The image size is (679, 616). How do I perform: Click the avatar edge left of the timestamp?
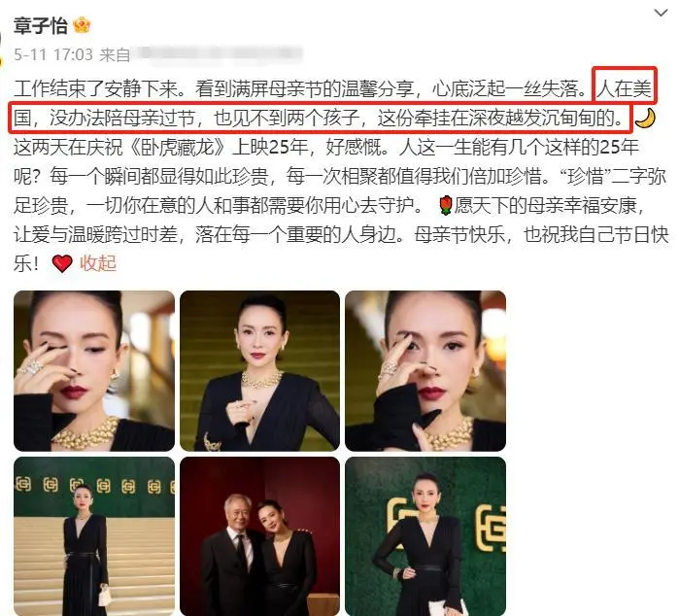click(2, 48)
